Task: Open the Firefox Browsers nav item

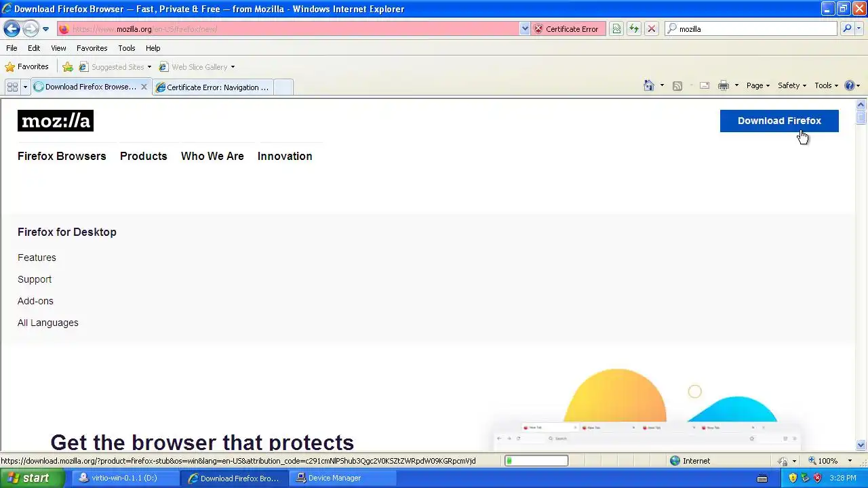Action: pos(62,156)
